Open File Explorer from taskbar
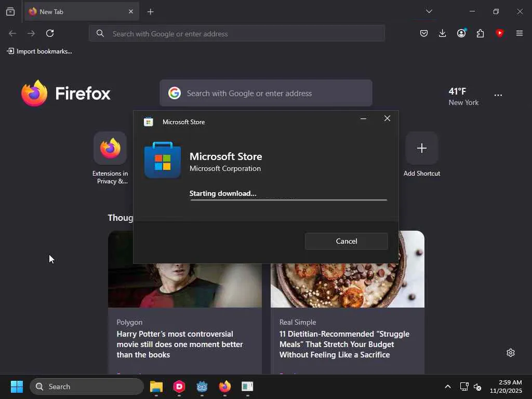Image resolution: width=532 pixels, height=399 pixels. point(156,387)
